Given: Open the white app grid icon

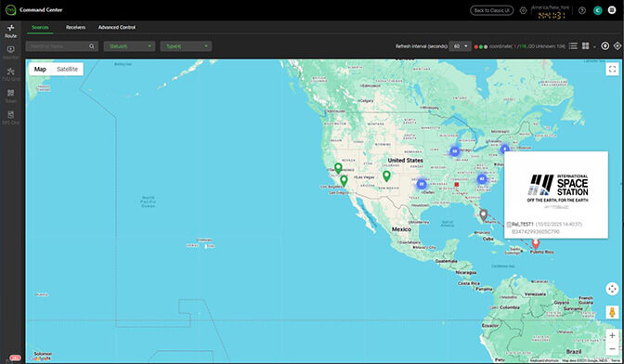Looking at the screenshot, I should click(612, 10).
